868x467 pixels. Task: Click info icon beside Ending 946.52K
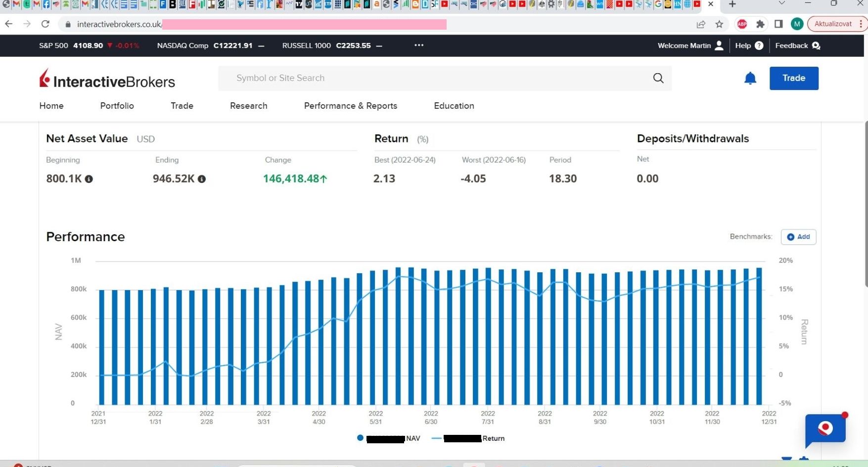tap(202, 179)
